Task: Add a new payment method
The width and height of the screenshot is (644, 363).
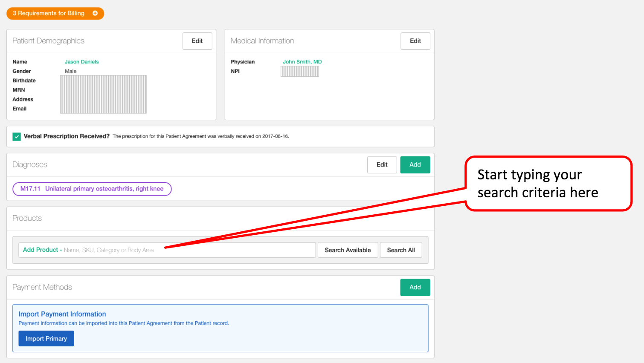Action: click(x=415, y=287)
